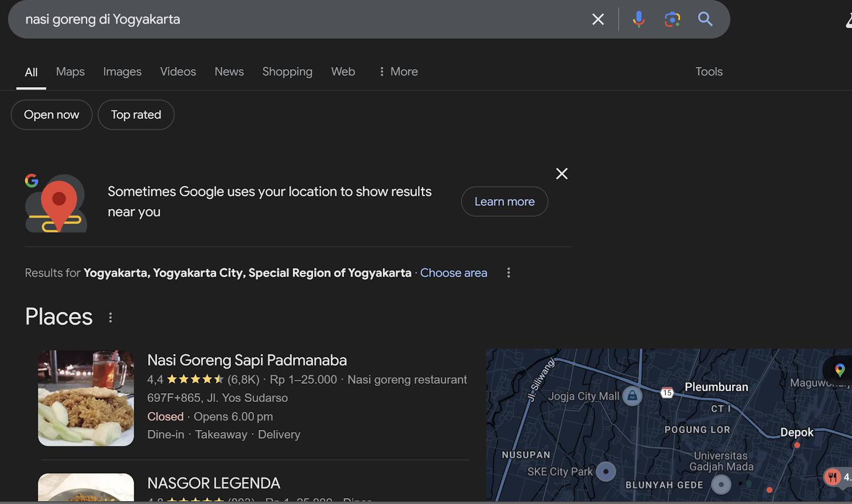Click Universitas Gadjah Mada label on map
Viewport: 852px width, 504px height.
721,461
